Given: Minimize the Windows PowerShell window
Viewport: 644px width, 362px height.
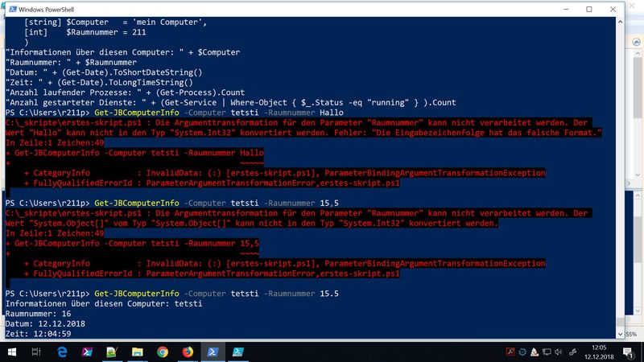Looking at the screenshot, I should point(566,9).
